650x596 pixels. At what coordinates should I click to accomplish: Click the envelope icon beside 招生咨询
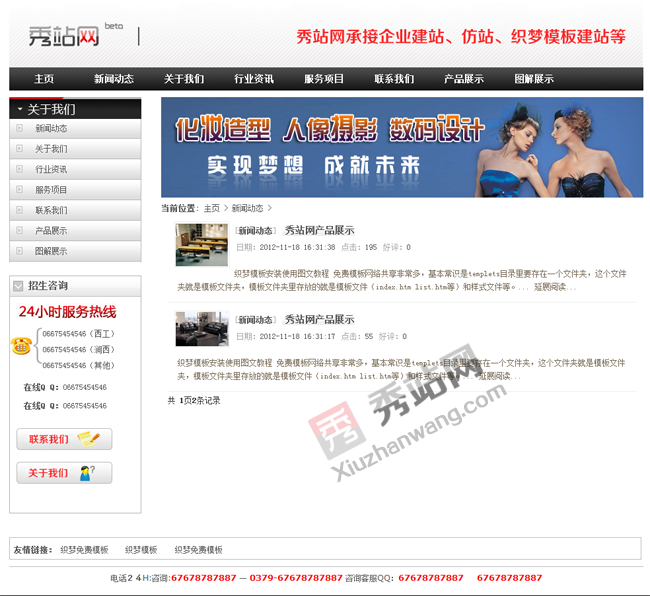click(x=18, y=286)
